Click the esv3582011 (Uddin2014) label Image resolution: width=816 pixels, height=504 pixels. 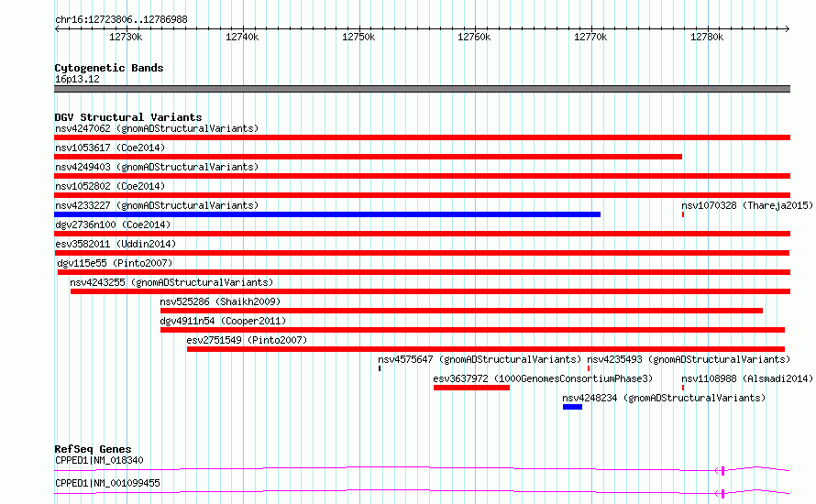click(x=116, y=244)
